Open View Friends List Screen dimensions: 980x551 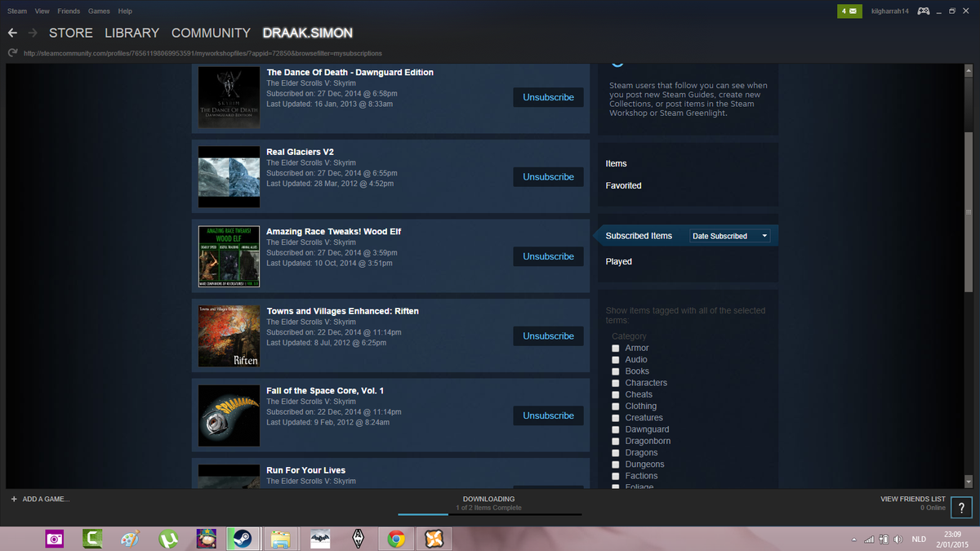tap(913, 499)
